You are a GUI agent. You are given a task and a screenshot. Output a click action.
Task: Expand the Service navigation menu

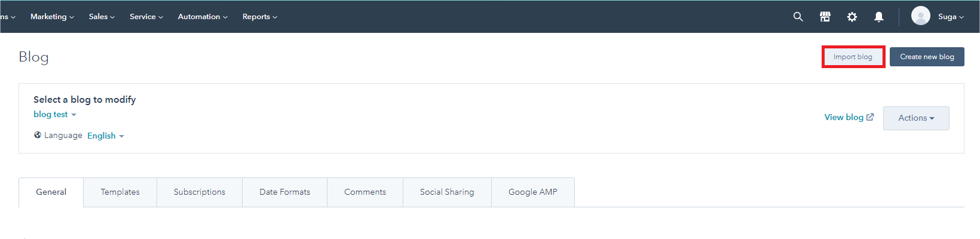click(x=146, y=17)
